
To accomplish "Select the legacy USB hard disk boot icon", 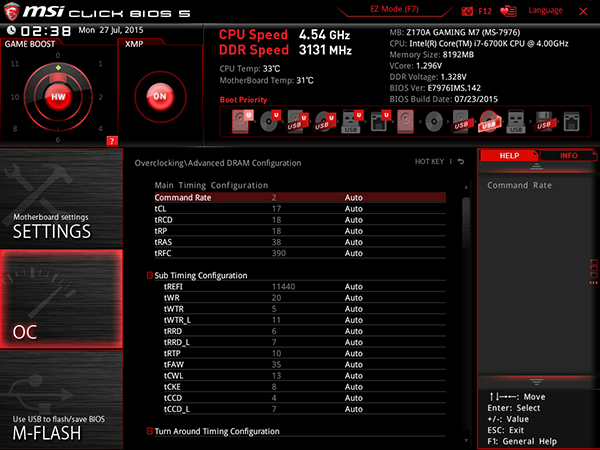I will tap(461, 121).
